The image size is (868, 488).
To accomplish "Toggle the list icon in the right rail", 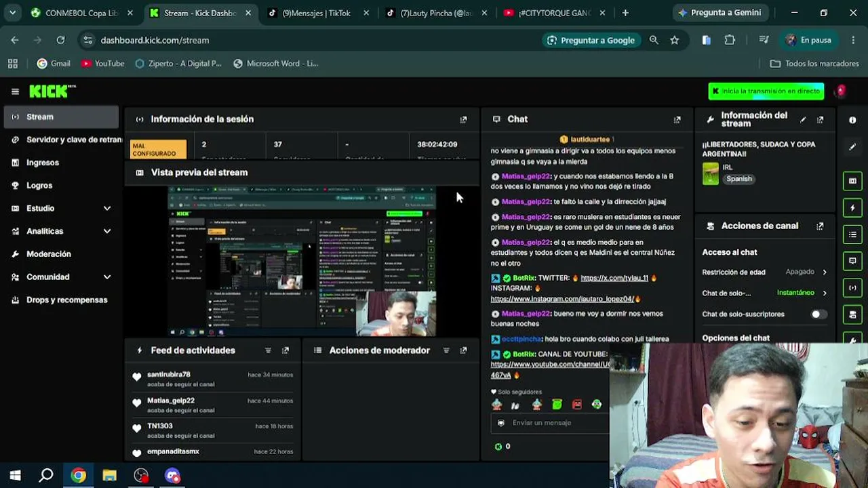I will point(852,235).
